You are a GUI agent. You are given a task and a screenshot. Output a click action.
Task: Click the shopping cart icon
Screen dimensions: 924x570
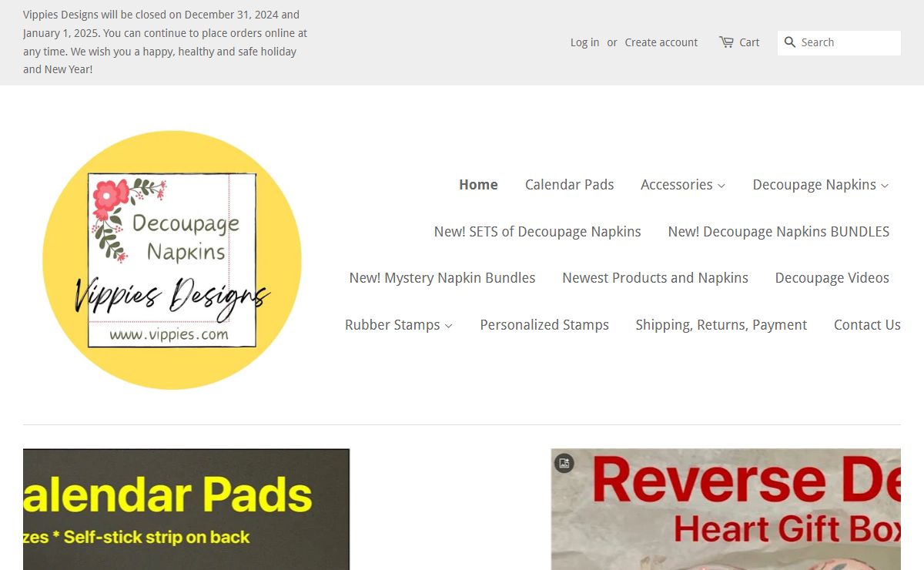click(x=726, y=42)
